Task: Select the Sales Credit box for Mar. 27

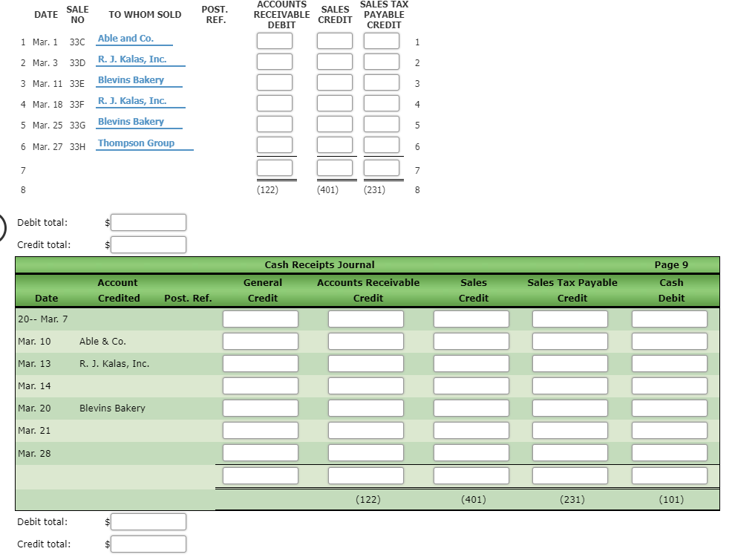Action: 335,144
